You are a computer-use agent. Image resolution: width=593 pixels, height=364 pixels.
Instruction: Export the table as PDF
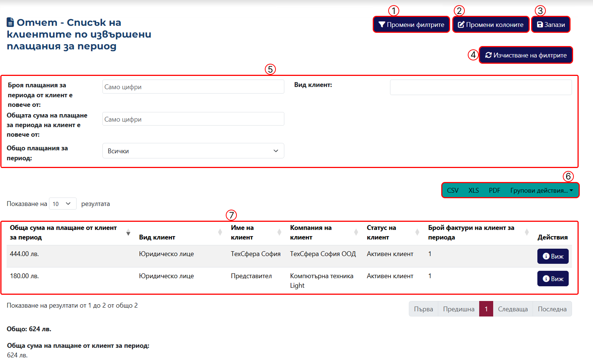pos(494,190)
